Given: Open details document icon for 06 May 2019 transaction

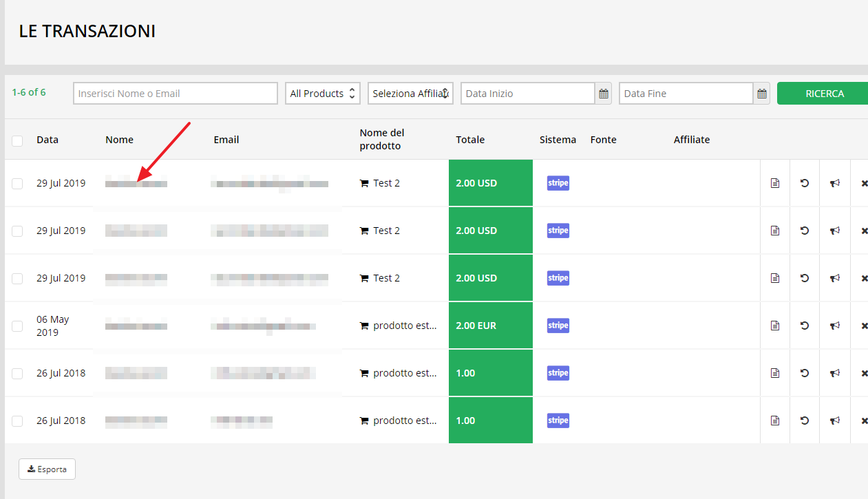Looking at the screenshot, I should [775, 326].
